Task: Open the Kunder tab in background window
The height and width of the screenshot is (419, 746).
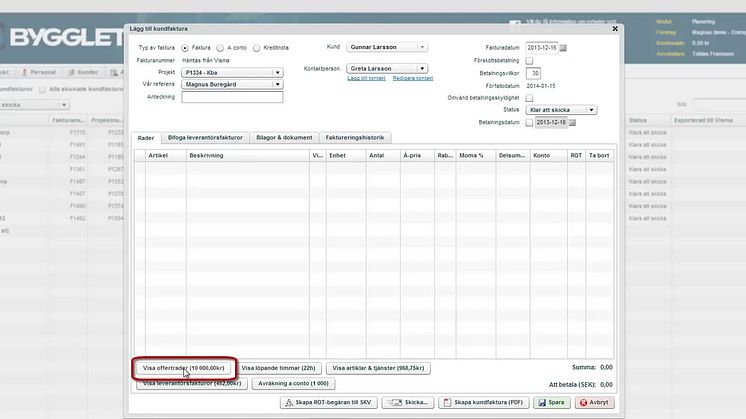Action: point(83,72)
